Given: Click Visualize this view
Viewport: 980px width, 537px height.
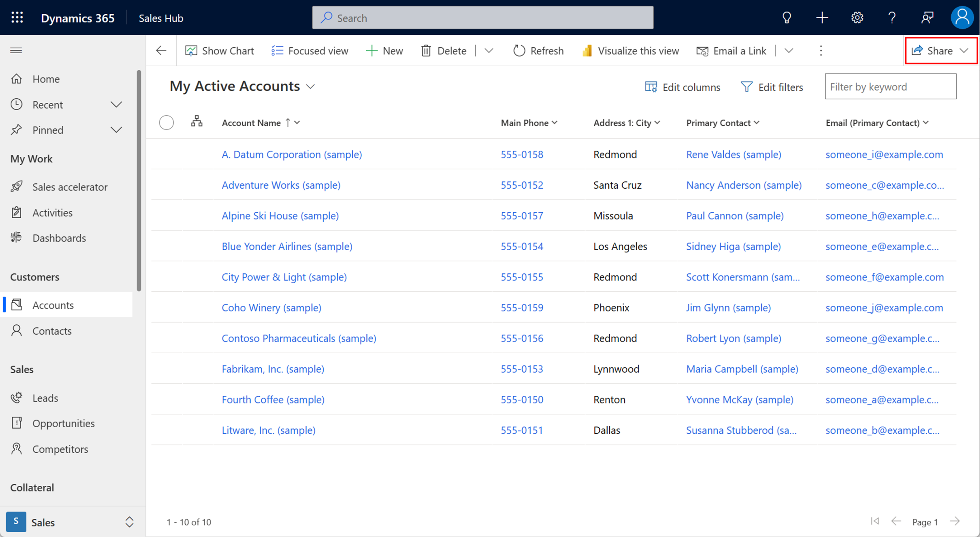Looking at the screenshot, I should click(630, 50).
